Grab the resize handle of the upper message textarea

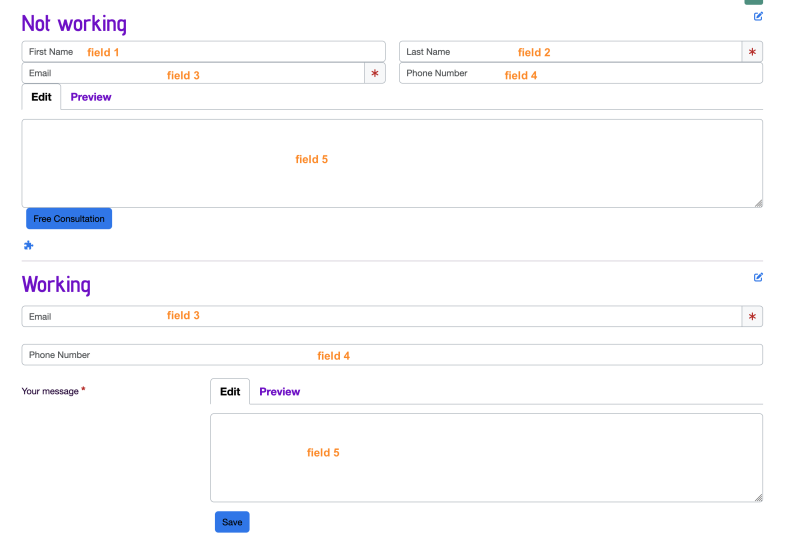tap(759, 203)
